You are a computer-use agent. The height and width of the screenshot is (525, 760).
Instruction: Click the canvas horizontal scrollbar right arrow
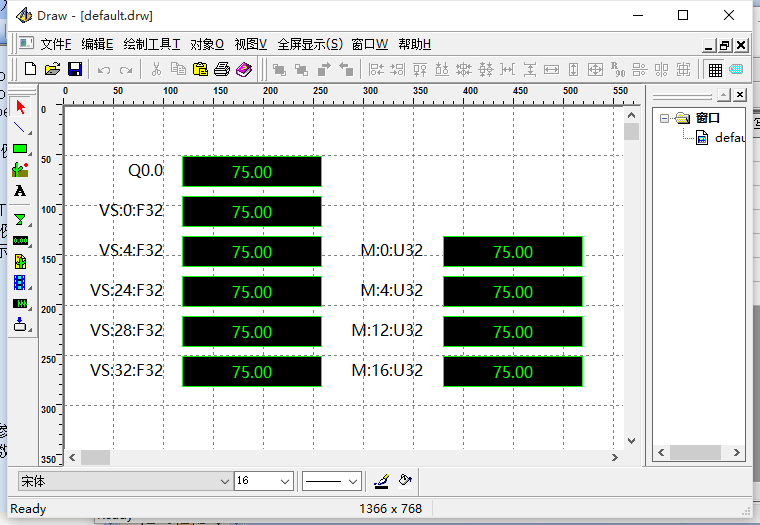615,458
